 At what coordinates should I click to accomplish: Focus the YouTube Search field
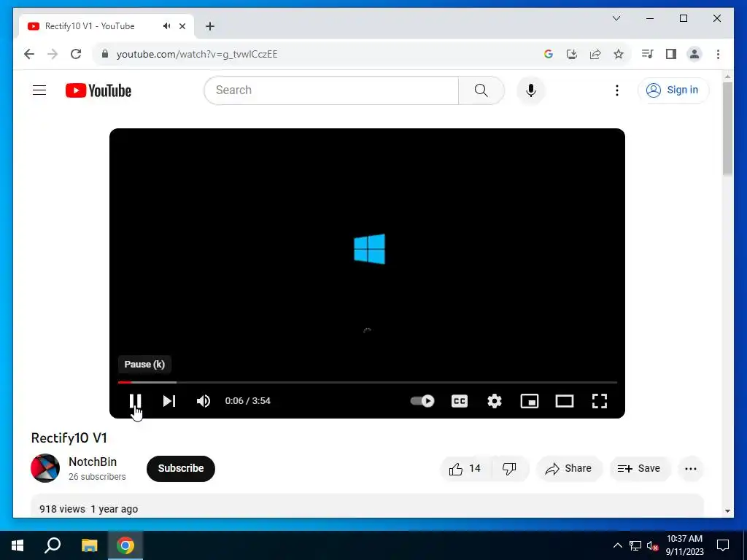point(331,90)
